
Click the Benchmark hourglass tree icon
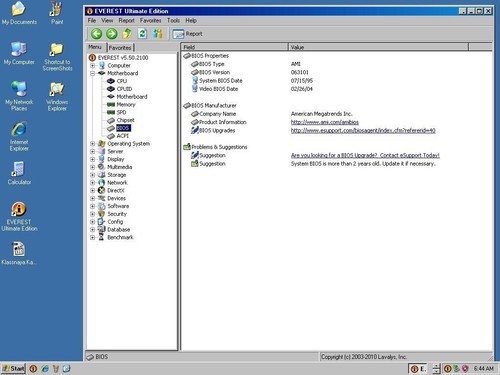click(x=101, y=237)
